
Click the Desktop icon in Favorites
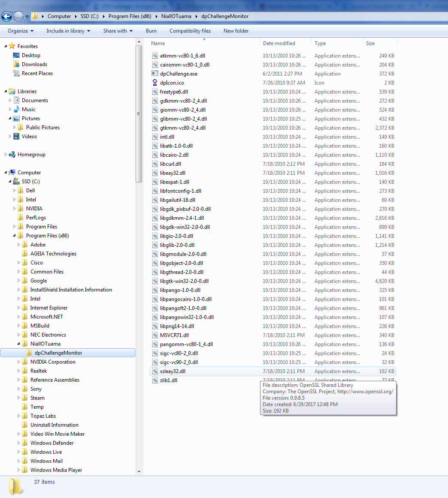coord(16,55)
